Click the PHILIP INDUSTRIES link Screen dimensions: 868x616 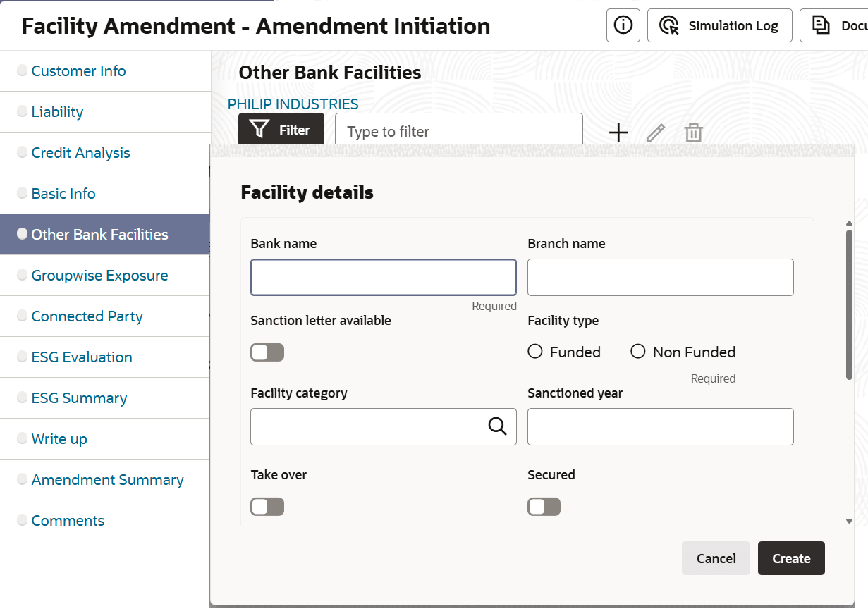click(x=293, y=104)
